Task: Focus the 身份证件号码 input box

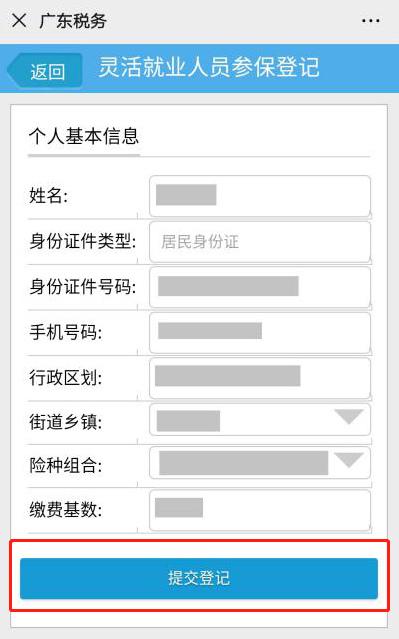Action: 260,287
